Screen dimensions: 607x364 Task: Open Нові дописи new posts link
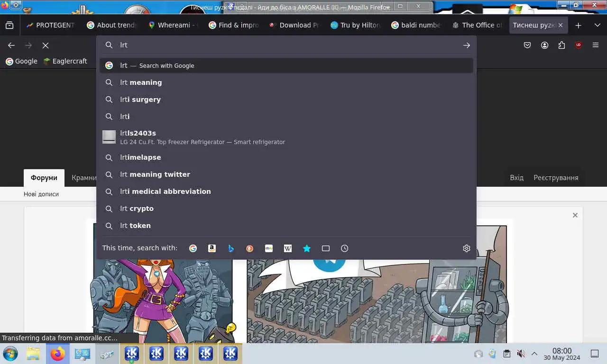(41, 194)
